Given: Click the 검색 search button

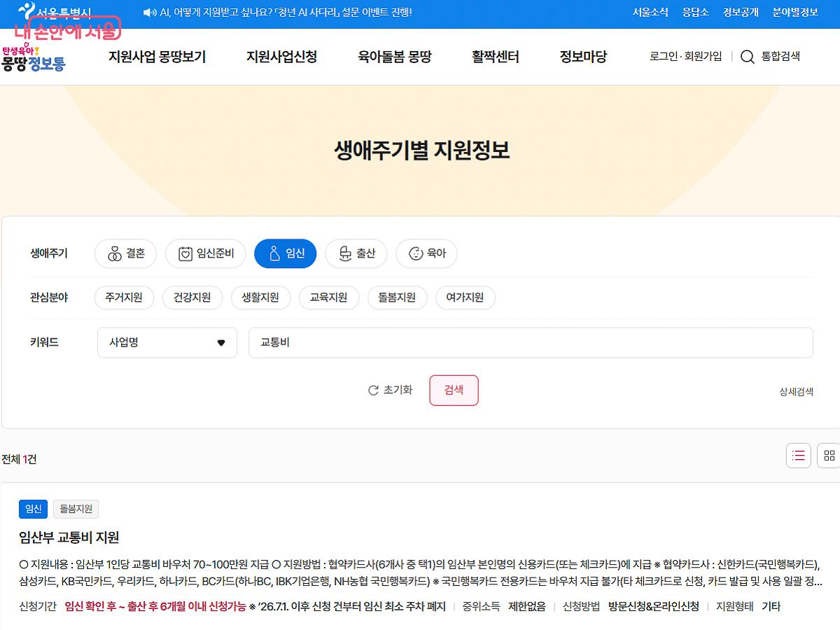Looking at the screenshot, I should coord(454,391).
